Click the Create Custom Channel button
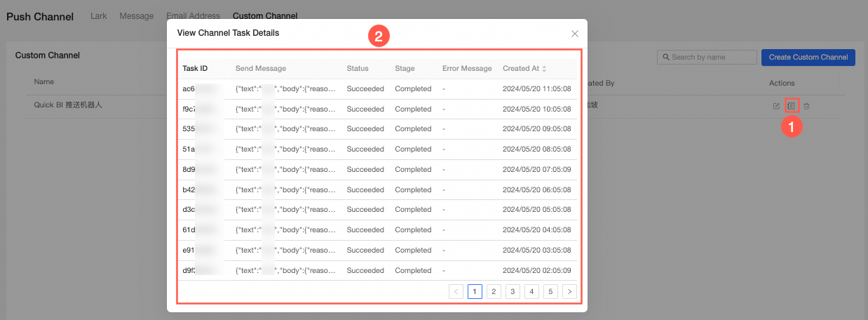The image size is (868, 320). click(x=808, y=57)
